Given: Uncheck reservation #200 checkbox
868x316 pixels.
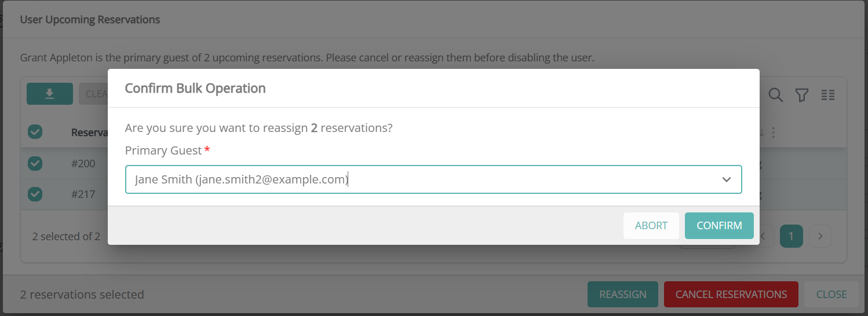Looking at the screenshot, I should 35,164.
